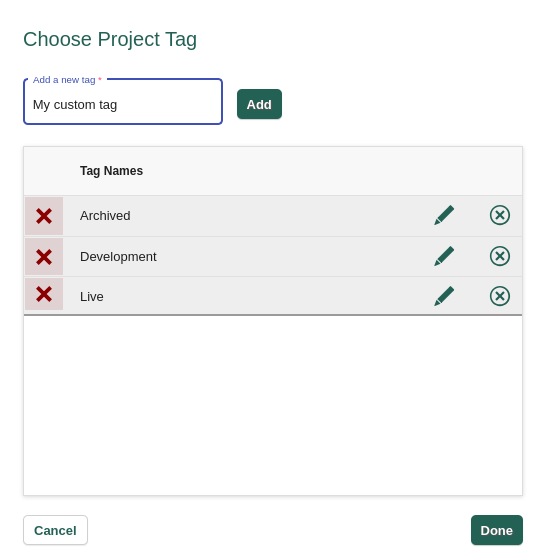Screen dimensions: 542x560
Task: Cancel the Choose Project Tag dialog
Action: [x=55, y=530]
